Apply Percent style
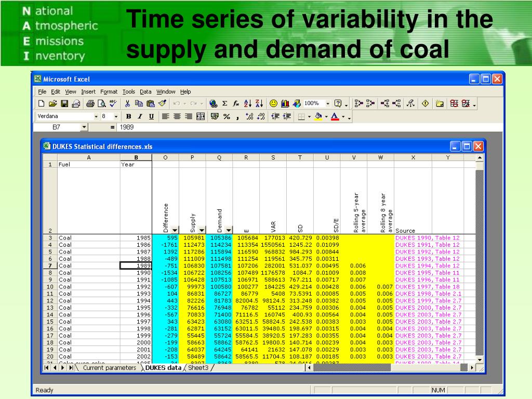 pos(227,116)
